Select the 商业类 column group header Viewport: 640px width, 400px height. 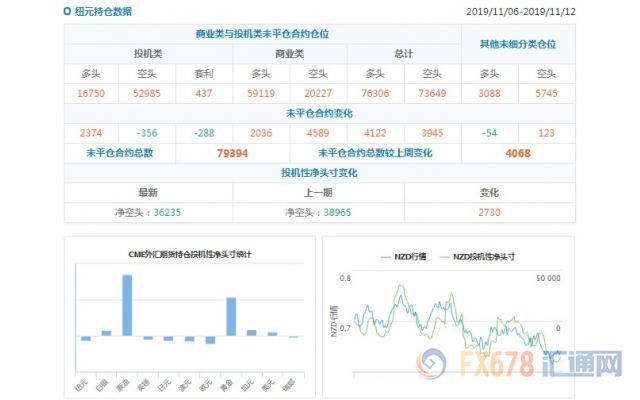(289, 54)
